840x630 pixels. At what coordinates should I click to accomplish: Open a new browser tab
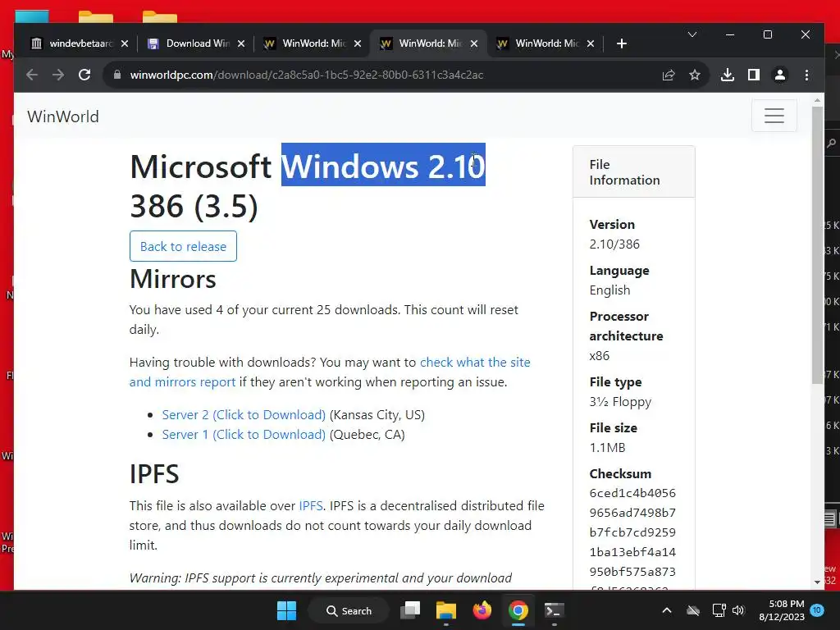(622, 43)
